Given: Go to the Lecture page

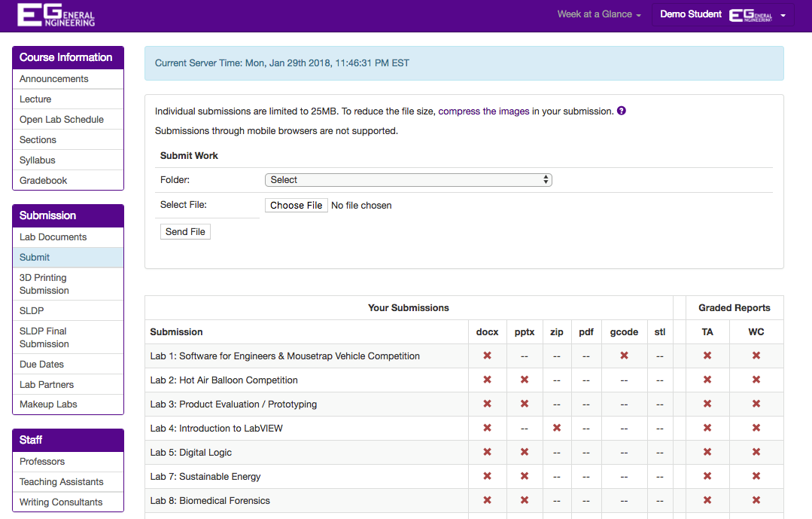Looking at the screenshot, I should (x=68, y=99).
